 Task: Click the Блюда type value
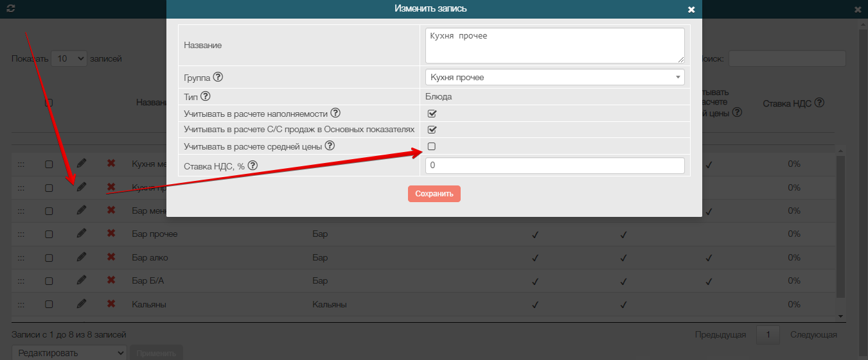[x=438, y=97]
